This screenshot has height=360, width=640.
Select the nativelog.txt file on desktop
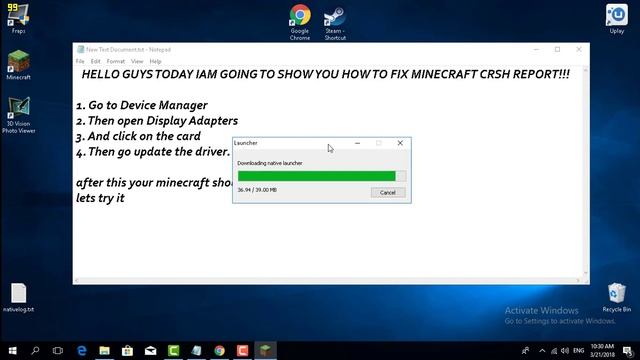pos(18,298)
